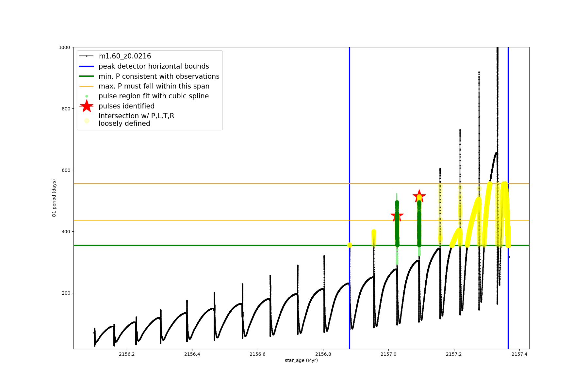Select the blue line swatch in legend
This screenshot has height=392, width=588.
pyautogui.click(x=87, y=66)
